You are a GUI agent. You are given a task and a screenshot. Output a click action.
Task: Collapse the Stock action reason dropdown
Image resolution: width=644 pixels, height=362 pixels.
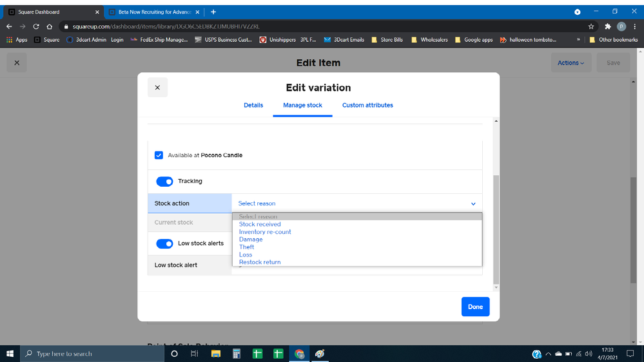point(356,204)
